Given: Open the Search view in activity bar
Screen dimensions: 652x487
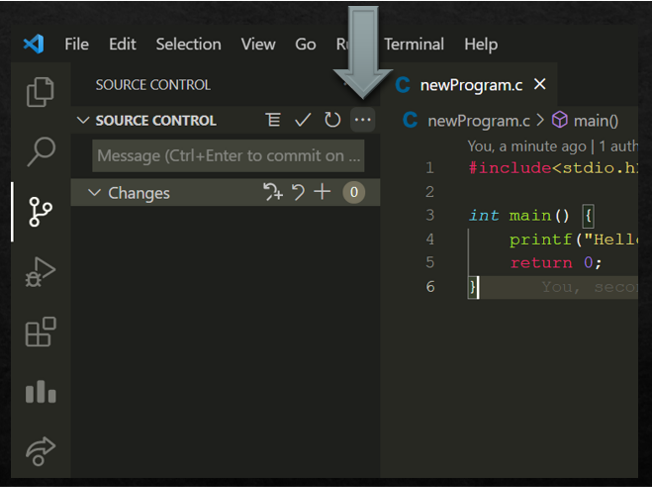Looking at the screenshot, I should (x=41, y=151).
